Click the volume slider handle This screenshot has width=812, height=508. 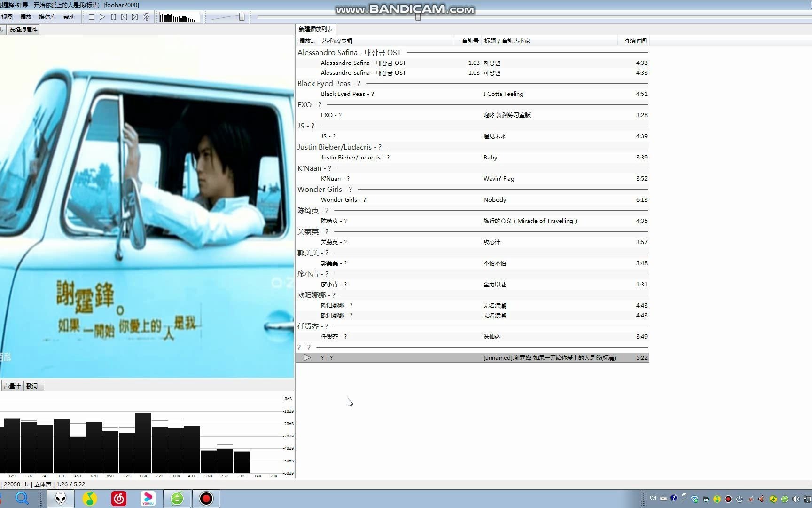[x=242, y=17]
